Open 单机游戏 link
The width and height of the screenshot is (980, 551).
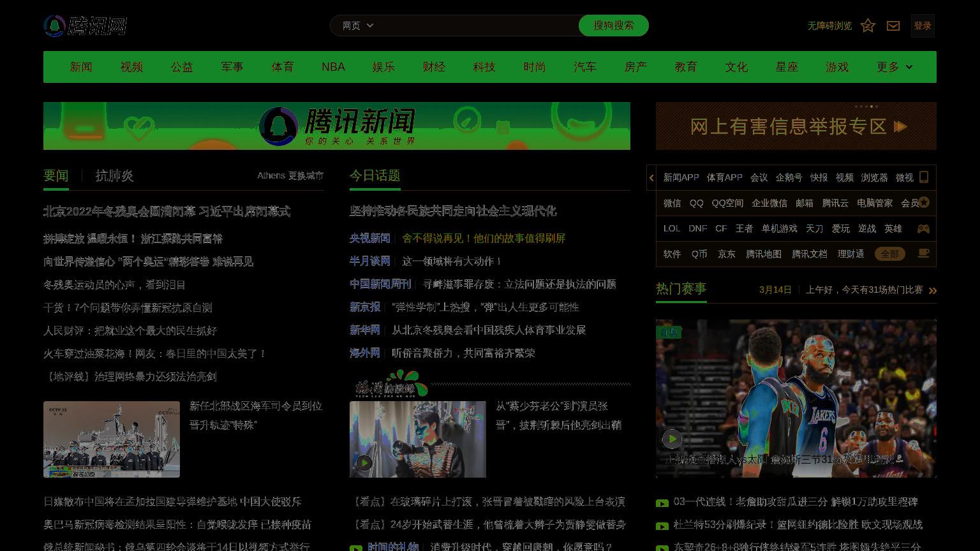coord(779,228)
